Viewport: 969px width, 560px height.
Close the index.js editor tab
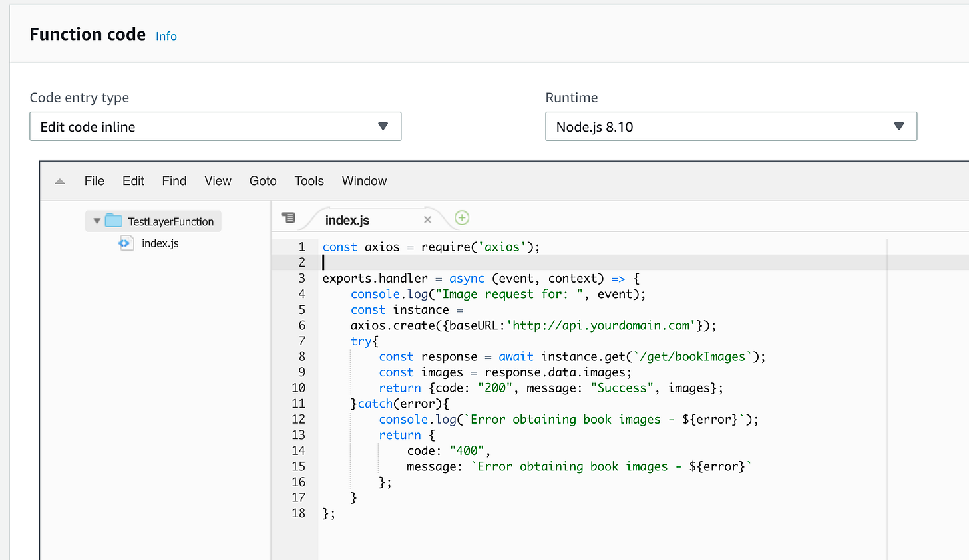click(428, 219)
